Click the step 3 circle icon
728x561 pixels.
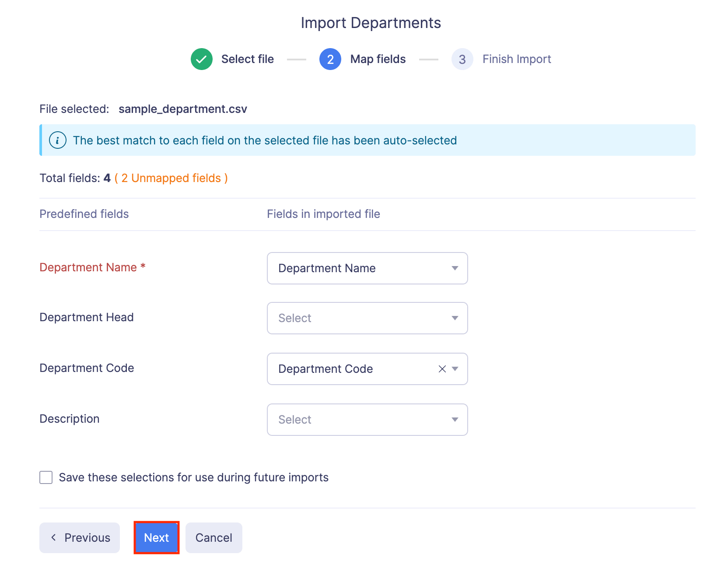click(462, 59)
